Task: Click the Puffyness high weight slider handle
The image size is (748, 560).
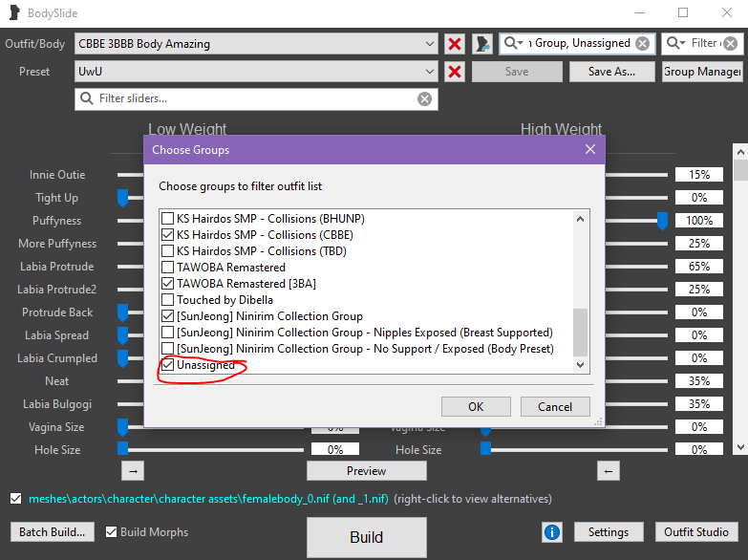Action: [x=662, y=221]
